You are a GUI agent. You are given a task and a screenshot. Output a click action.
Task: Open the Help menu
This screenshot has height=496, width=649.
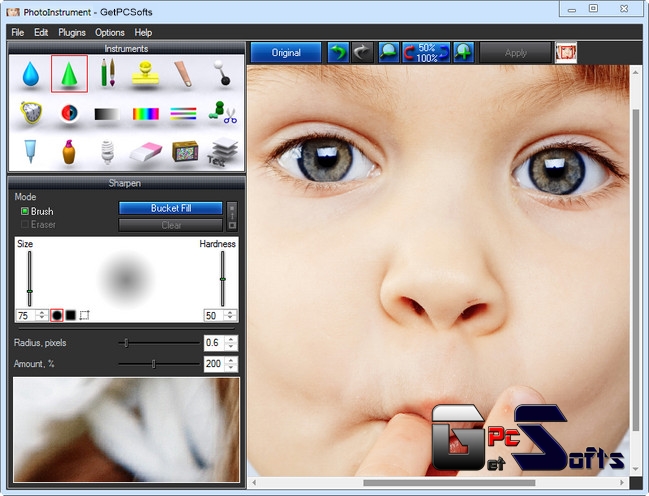pyautogui.click(x=143, y=32)
